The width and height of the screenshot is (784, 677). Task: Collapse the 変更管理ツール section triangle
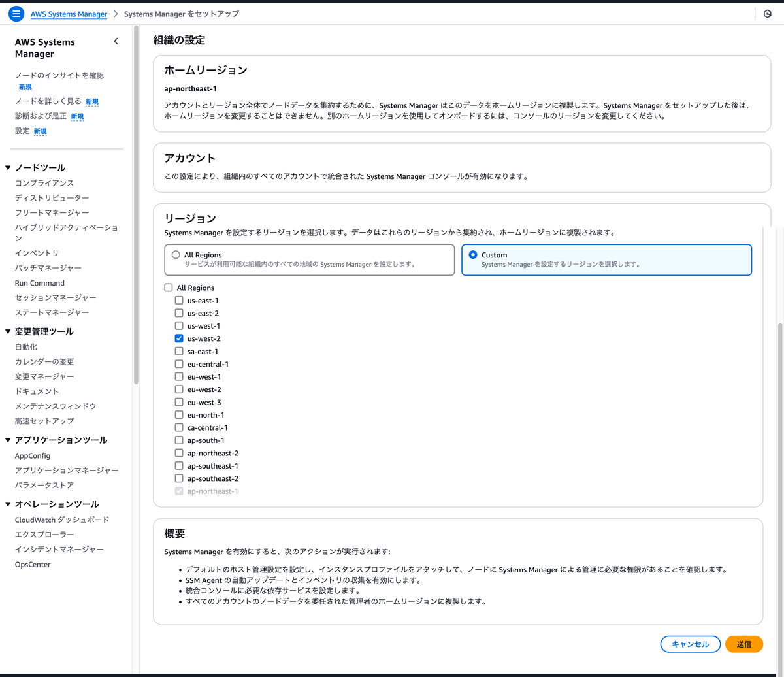(x=8, y=331)
